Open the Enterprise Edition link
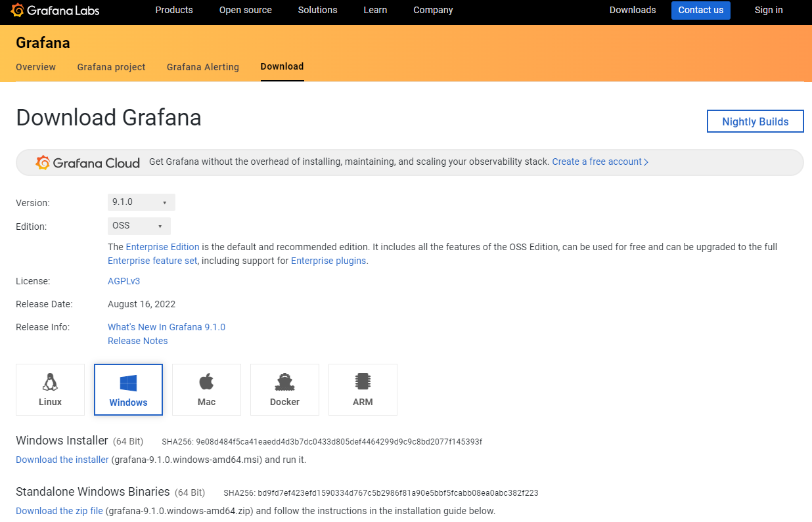Image resolution: width=812 pixels, height=522 pixels. (162, 247)
